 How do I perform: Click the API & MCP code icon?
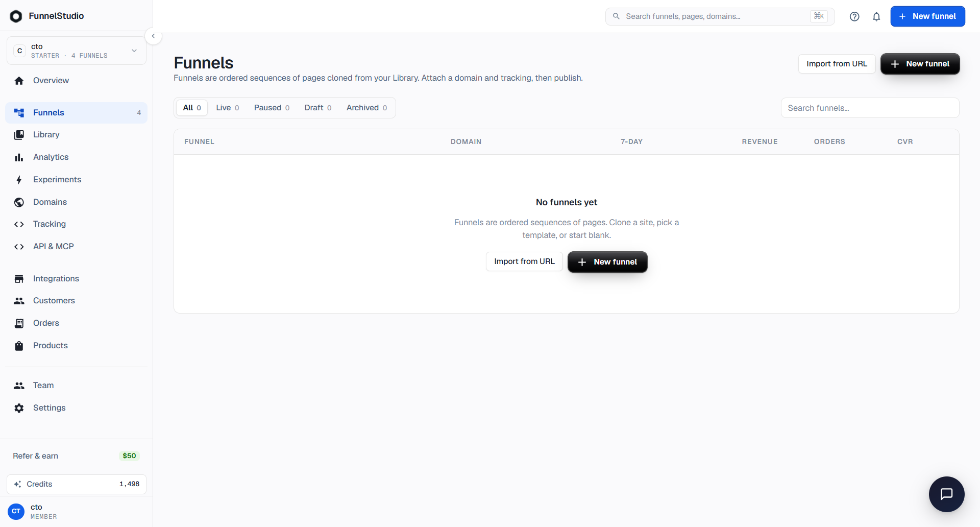(19, 247)
